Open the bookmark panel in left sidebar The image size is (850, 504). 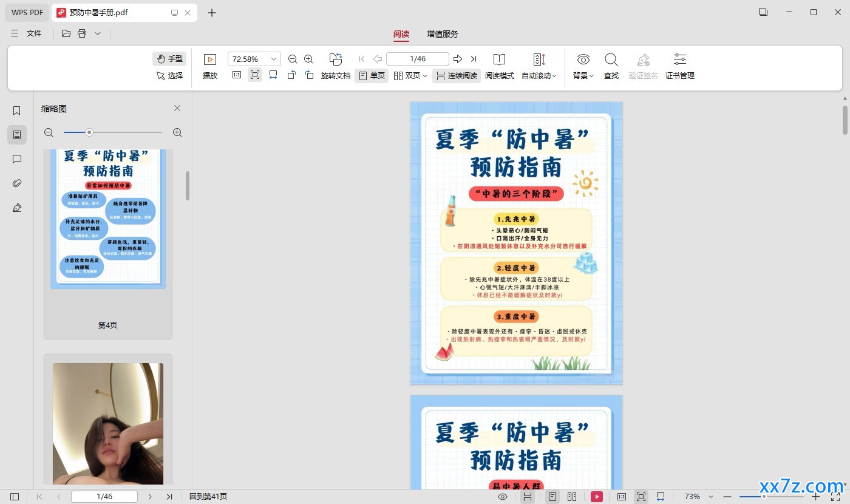[x=17, y=111]
